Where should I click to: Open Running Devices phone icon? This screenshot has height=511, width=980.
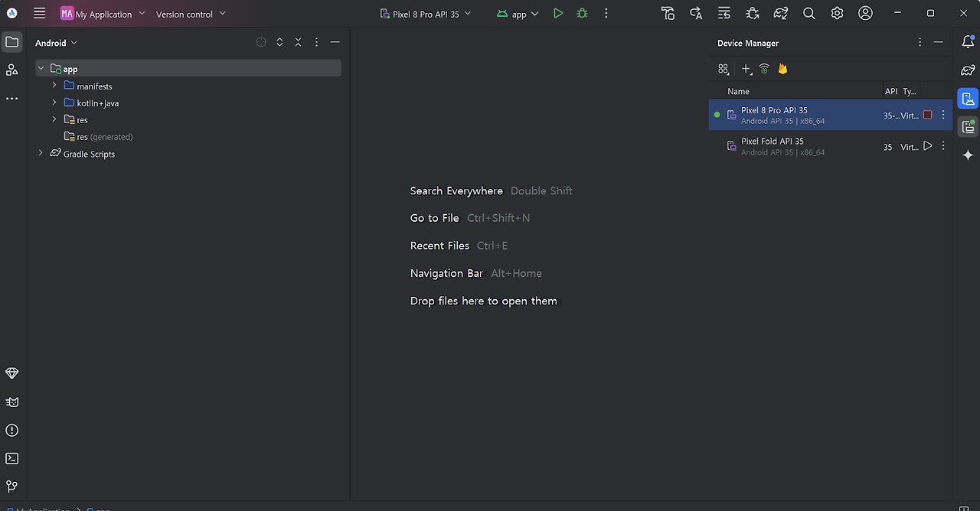coord(968,126)
